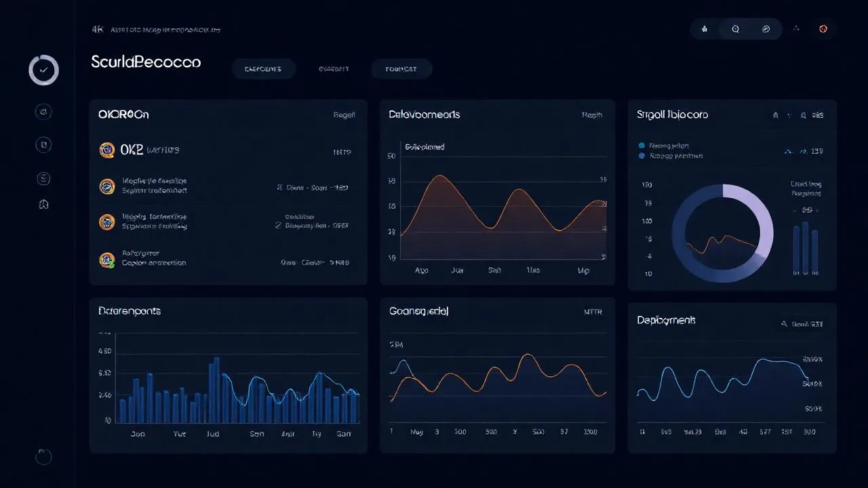Go to the house-shaped sidebar icon
This screenshot has height=488, width=868.
click(x=44, y=204)
